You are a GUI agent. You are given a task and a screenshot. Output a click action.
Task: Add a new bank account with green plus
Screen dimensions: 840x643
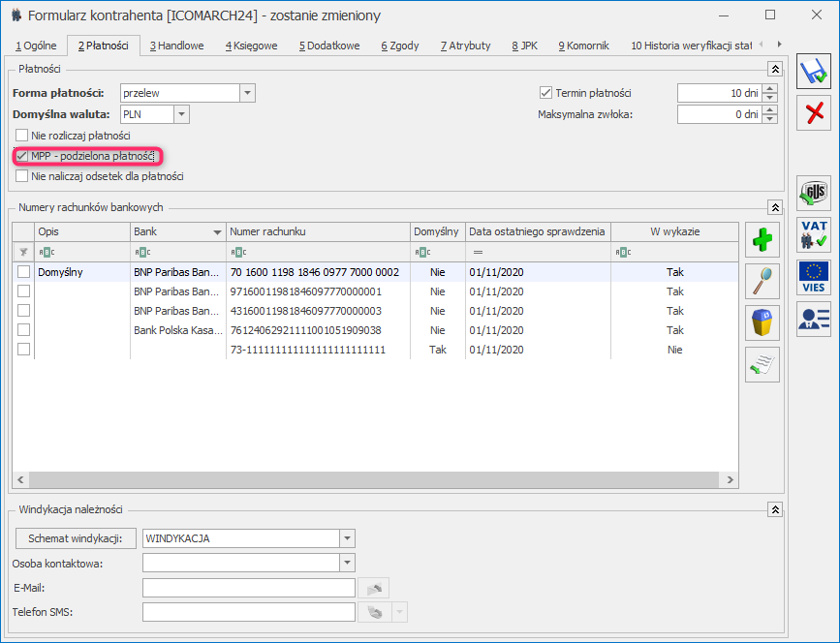[762, 239]
